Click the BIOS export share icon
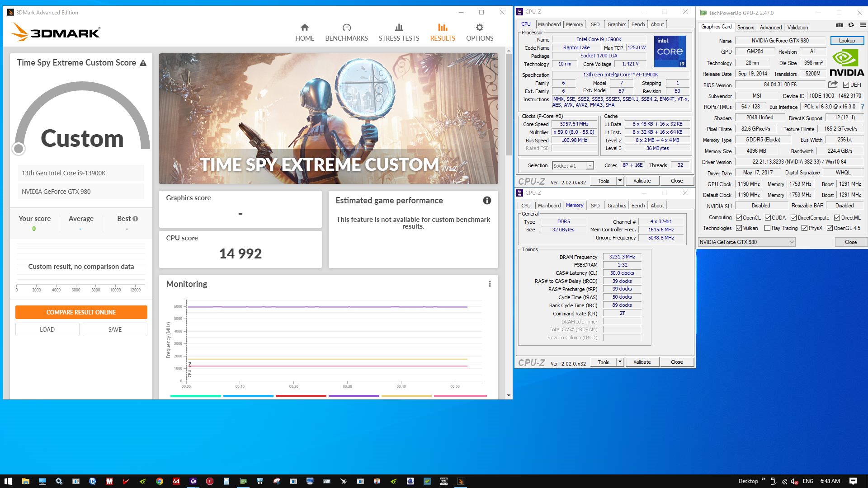The image size is (868, 488). [833, 84]
